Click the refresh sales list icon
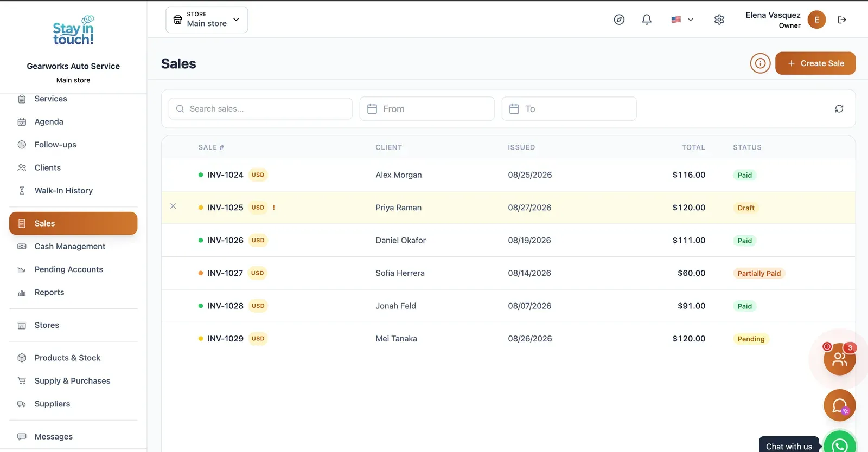This screenshot has height=452, width=868. [x=839, y=109]
